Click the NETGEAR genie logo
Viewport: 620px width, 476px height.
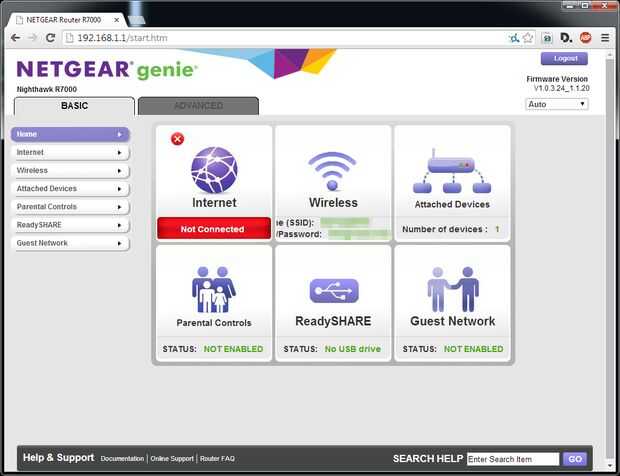[107, 70]
